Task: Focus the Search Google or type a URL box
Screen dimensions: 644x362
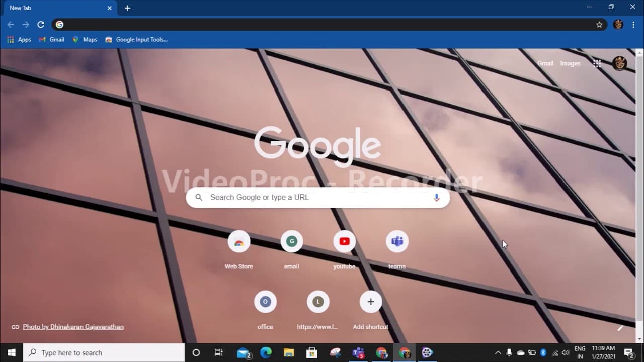Action: pyautogui.click(x=318, y=198)
